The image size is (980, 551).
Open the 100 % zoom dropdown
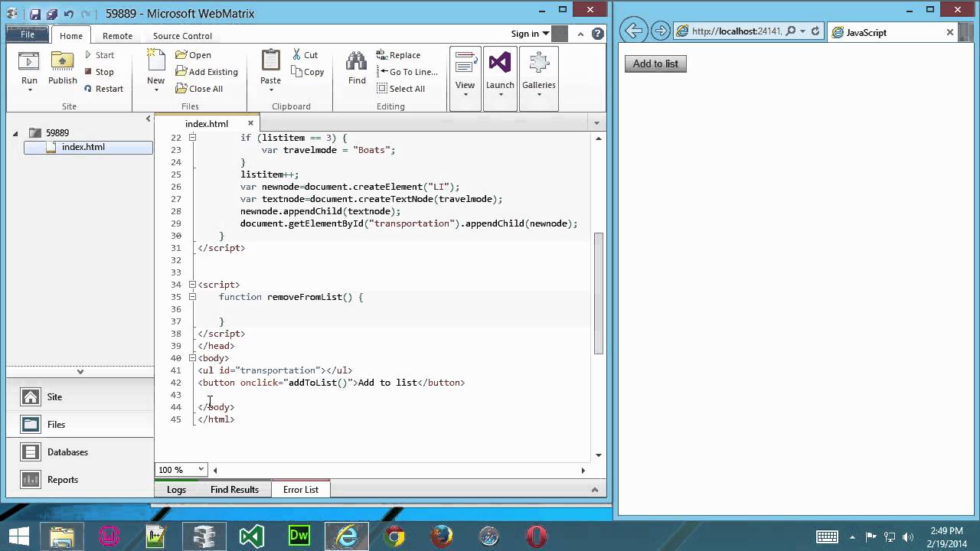point(201,469)
